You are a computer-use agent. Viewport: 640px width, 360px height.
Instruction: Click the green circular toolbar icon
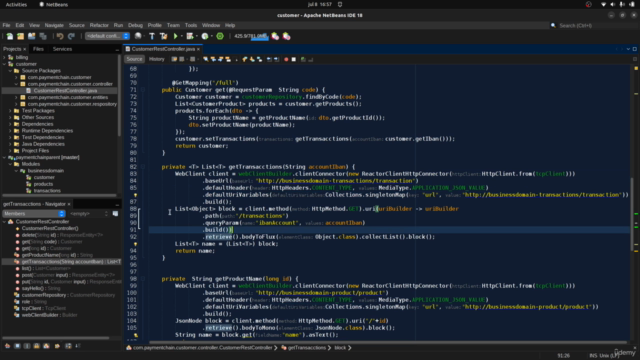point(220,36)
